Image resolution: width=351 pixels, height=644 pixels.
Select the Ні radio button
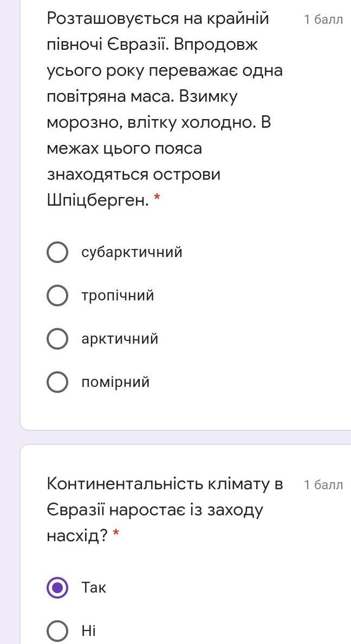(x=57, y=631)
